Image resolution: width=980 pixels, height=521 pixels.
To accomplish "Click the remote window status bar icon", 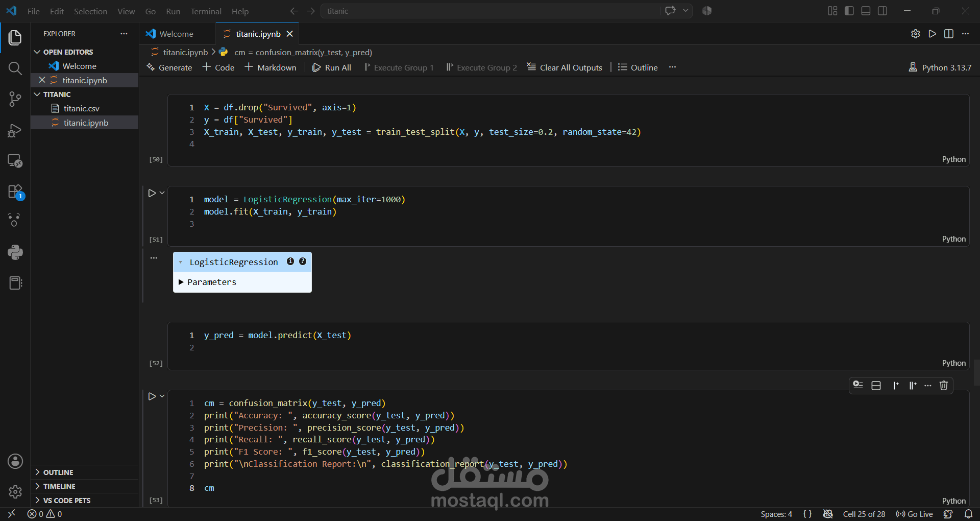I will coord(11,514).
